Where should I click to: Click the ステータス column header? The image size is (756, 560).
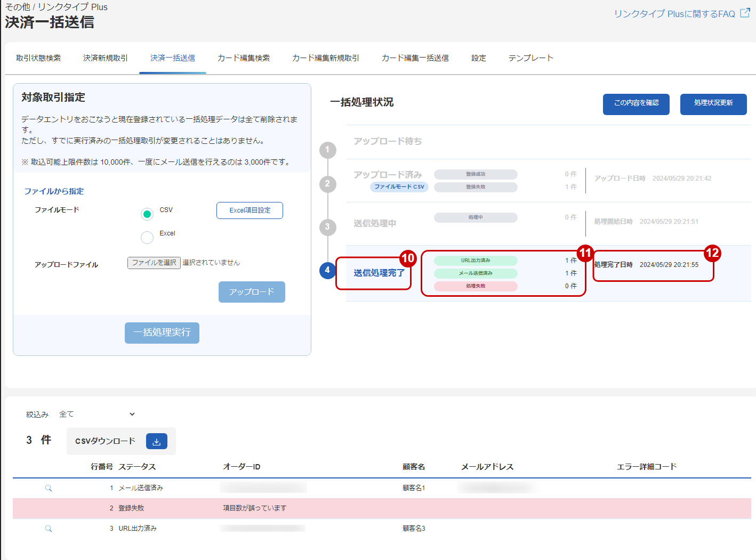click(x=137, y=467)
